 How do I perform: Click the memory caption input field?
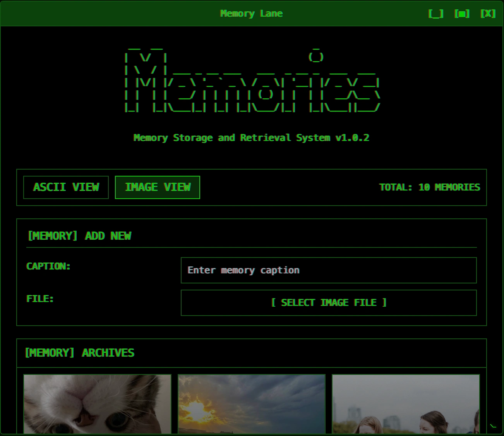(x=329, y=270)
